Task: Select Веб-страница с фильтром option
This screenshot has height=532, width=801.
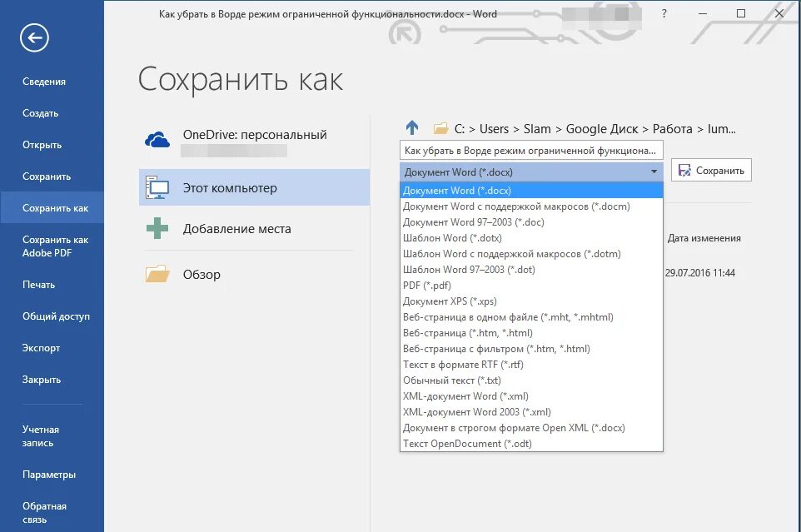Action: tap(531, 349)
